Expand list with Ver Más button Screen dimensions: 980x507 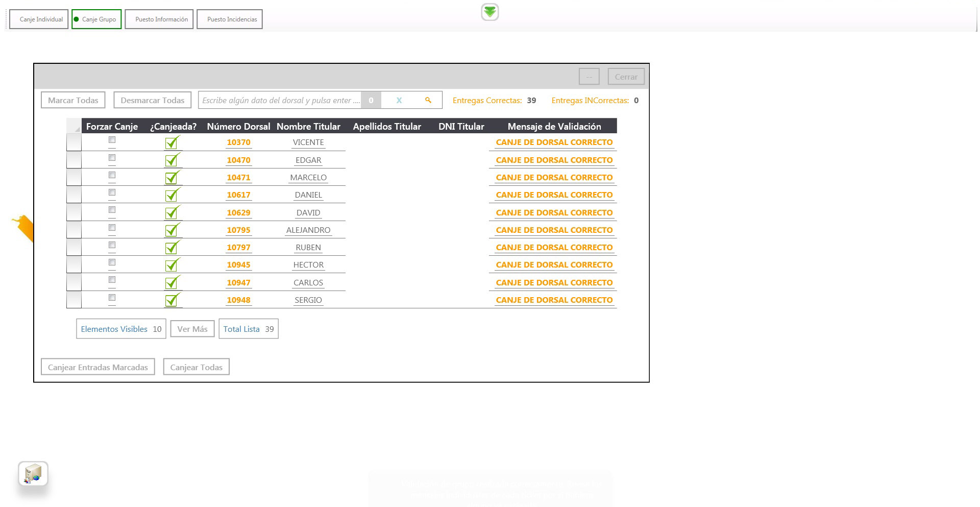tap(192, 329)
